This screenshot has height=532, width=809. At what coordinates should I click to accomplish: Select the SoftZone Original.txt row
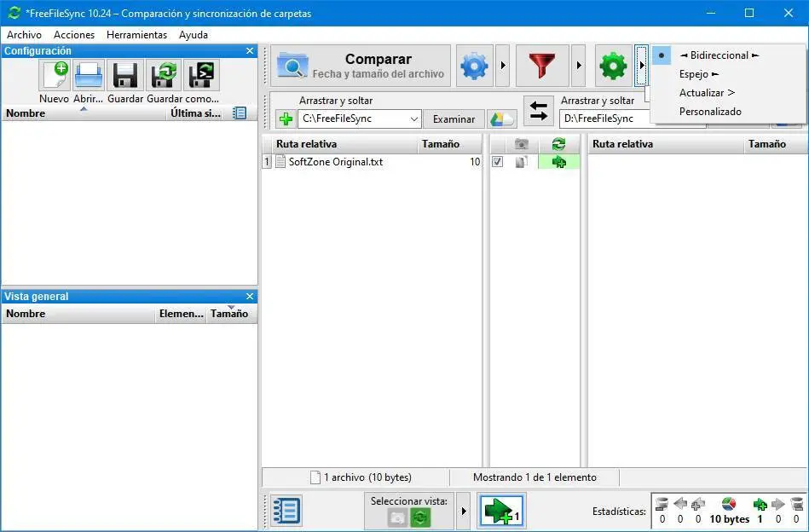coord(372,162)
